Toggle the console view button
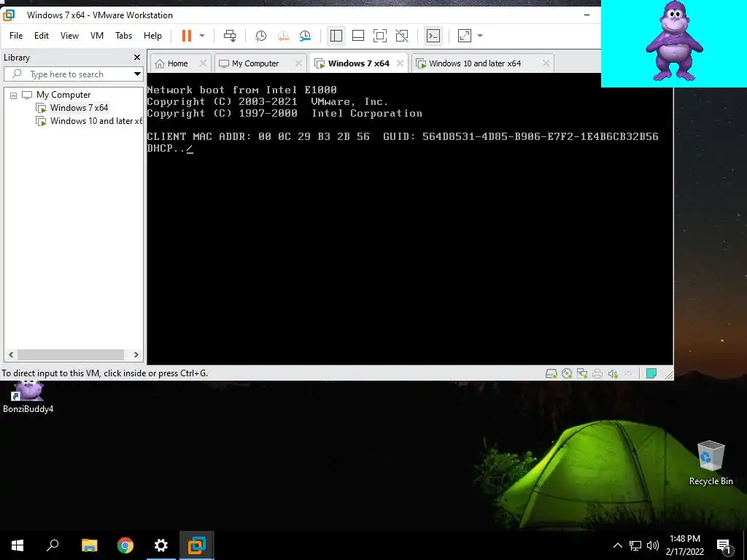Viewport: 747px width, 560px height. tap(433, 36)
